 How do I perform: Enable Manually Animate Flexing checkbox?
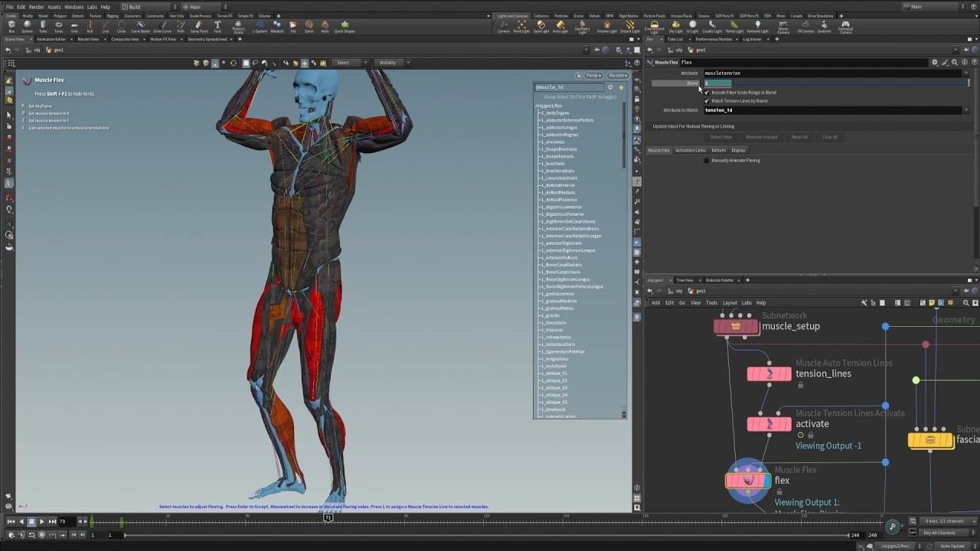pyautogui.click(x=707, y=161)
